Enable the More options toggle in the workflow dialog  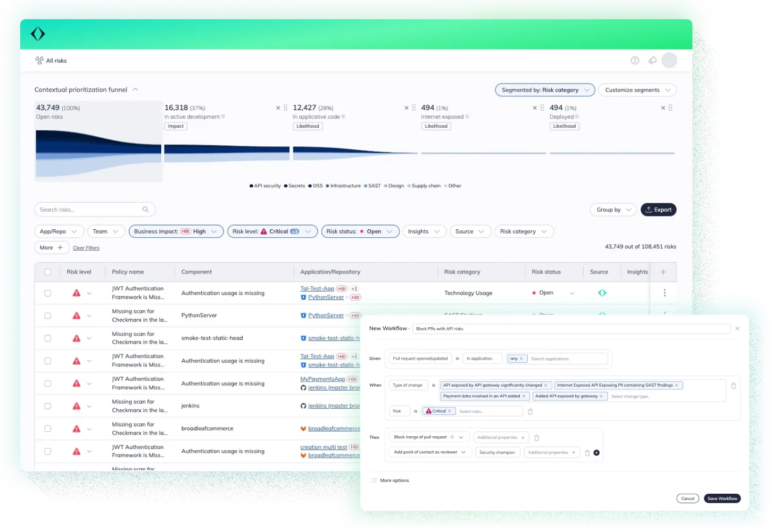point(373,480)
